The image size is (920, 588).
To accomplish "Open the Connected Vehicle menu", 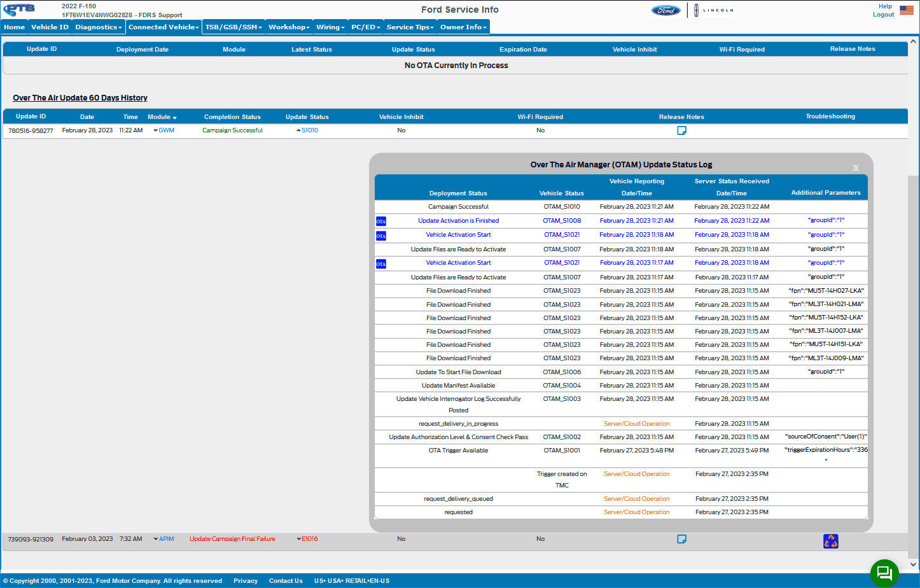I will coord(164,27).
